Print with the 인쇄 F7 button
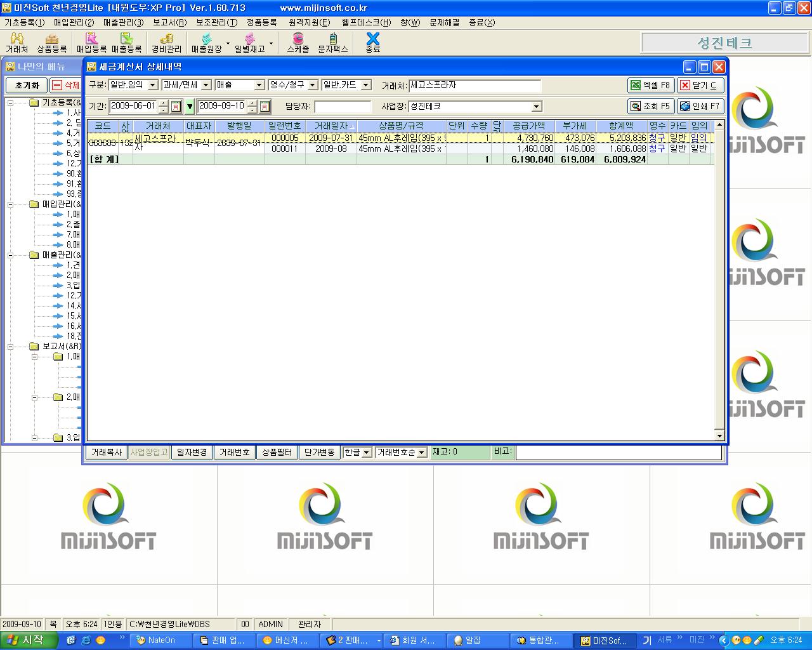Screen dimensions: 812x650 pyautogui.click(x=700, y=106)
